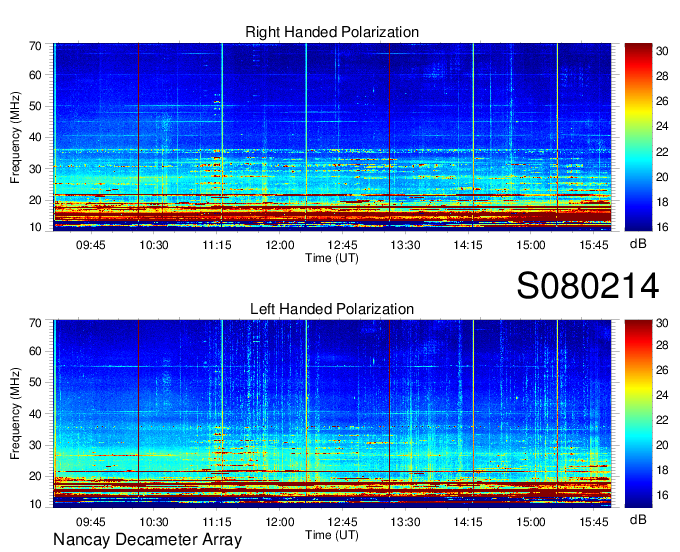The image size is (680, 552).
Task: Click the left-handed spectrogram plot area
Action: coord(332,414)
